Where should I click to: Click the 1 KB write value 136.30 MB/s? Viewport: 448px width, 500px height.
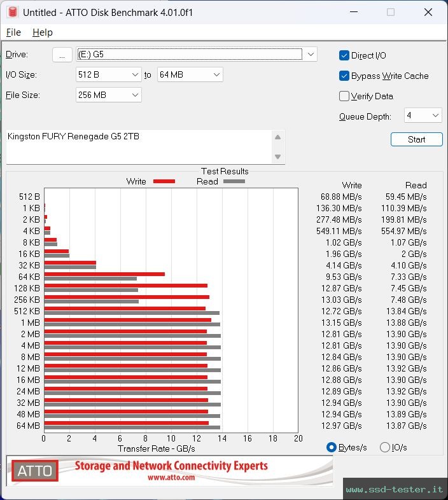pyautogui.click(x=339, y=208)
